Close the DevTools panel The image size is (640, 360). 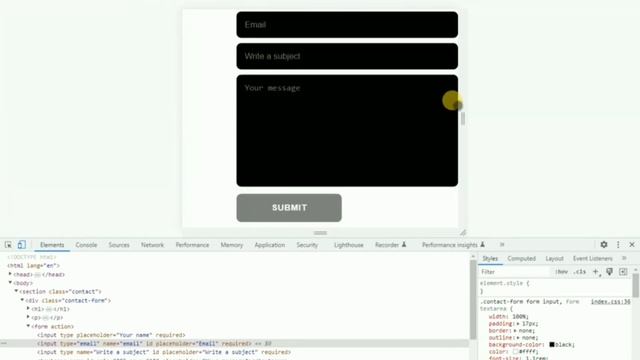pyautogui.click(x=632, y=244)
